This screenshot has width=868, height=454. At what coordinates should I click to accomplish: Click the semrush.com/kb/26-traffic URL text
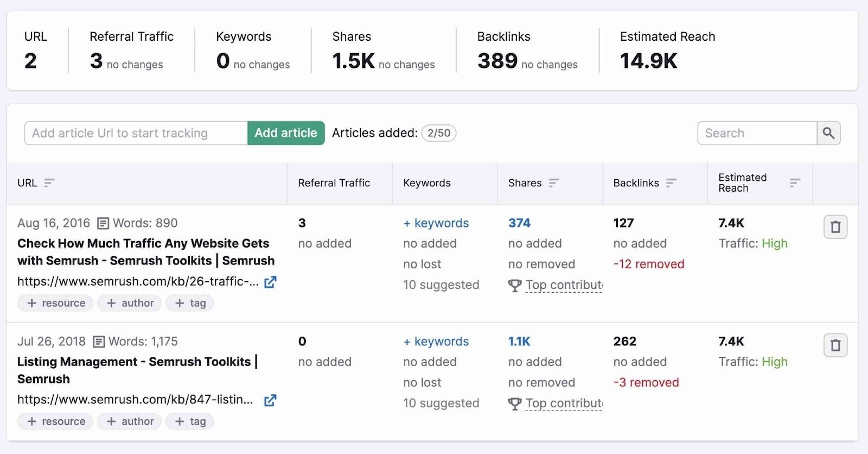point(138,281)
